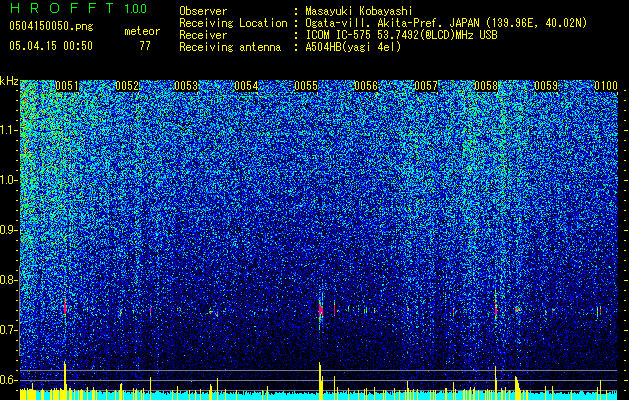Click the 'meteor' label
The image size is (629, 400).
[x=142, y=31]
